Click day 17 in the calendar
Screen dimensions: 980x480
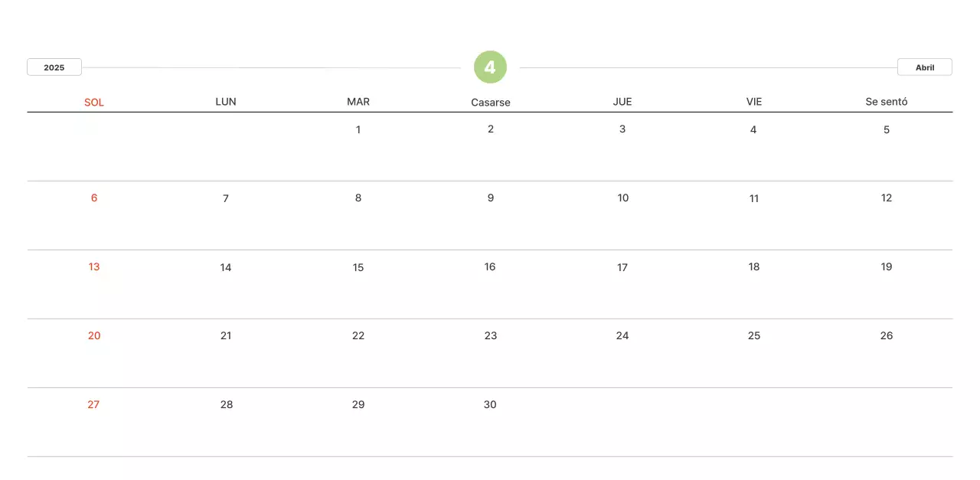point(622,267)
